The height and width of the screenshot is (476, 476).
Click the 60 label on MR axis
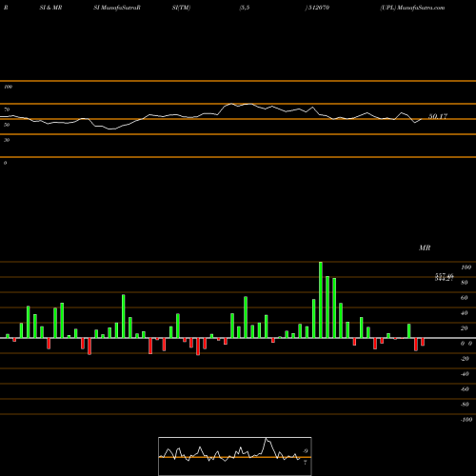click(x=465, y=298)
